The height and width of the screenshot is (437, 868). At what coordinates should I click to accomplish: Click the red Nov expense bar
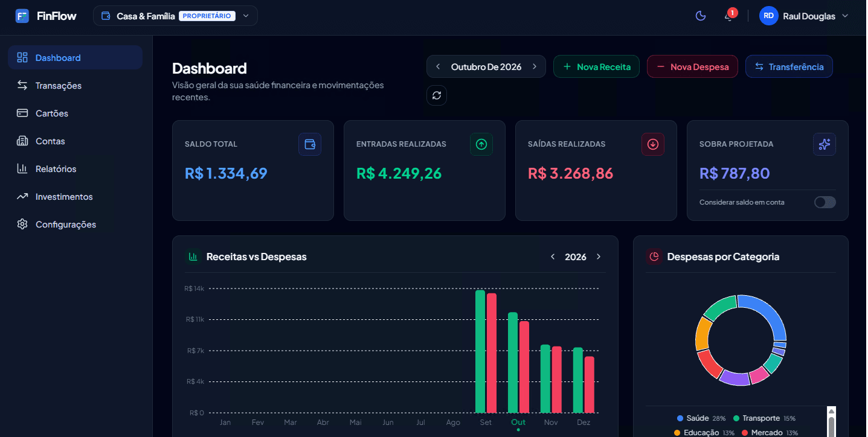(x=557, y=380)
